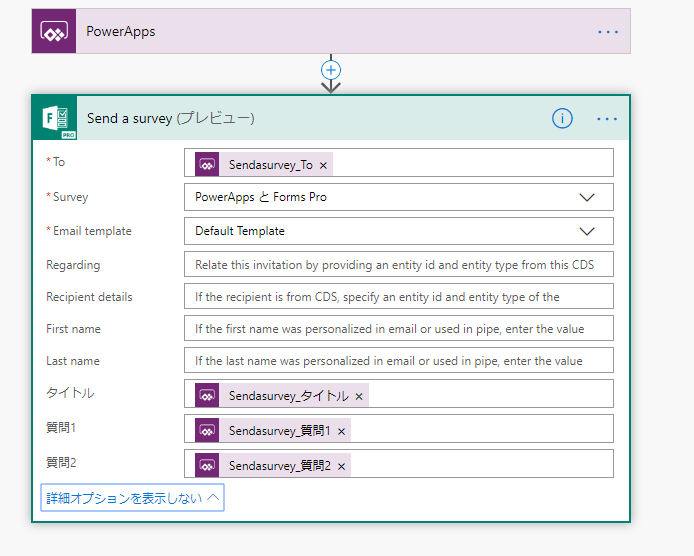This screenshot has height=556, width=694.
Task: Click the Regarding input field
Action: pyautogui.click(x=399, y=264)
